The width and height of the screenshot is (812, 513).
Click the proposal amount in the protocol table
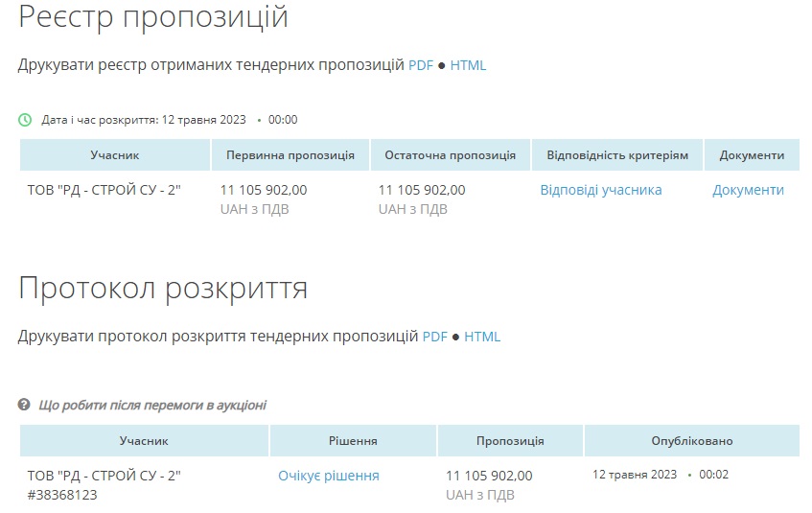coord(489,476)
